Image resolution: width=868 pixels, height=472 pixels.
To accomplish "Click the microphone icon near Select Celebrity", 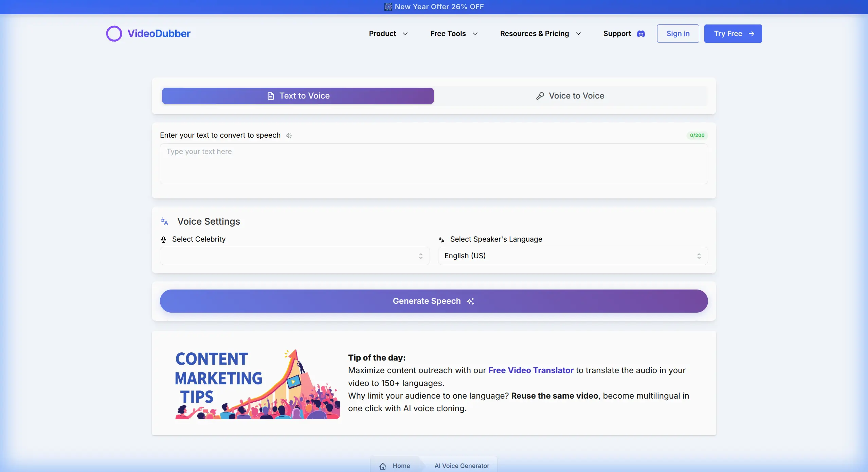I will [x=163, y=240].
